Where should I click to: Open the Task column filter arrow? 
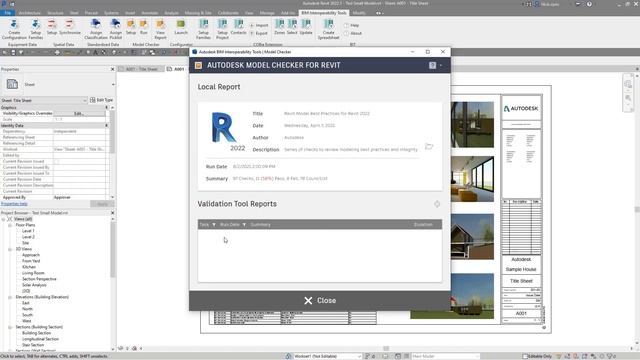tap(213, 224)
